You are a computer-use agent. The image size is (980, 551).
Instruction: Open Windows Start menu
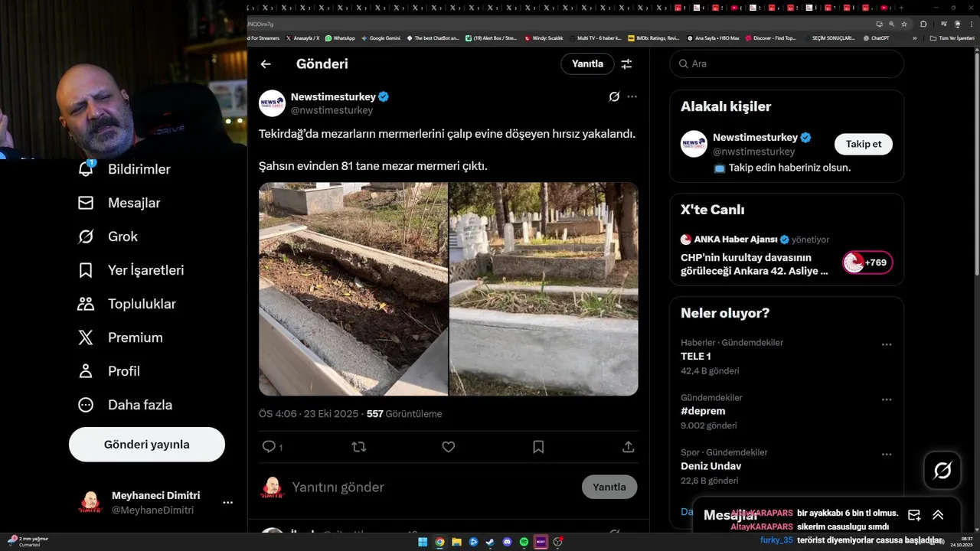[x=423, y=542]
